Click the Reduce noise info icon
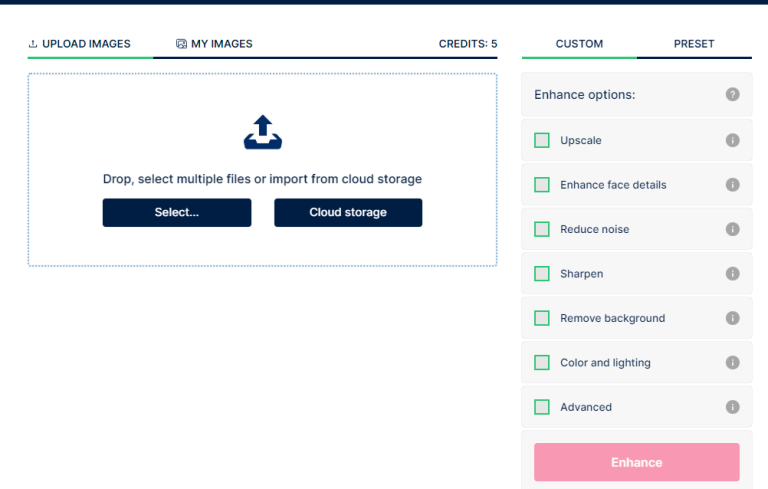 coord(732,229)
